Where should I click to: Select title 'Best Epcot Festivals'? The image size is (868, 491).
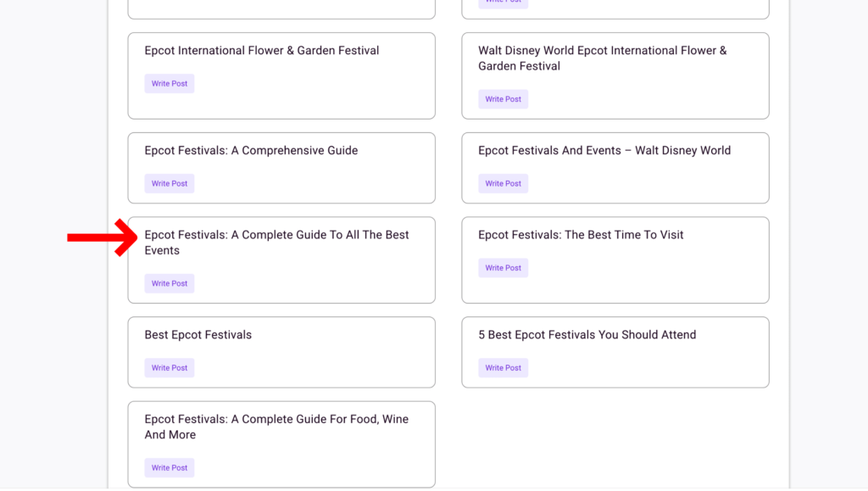coord(198,335)
